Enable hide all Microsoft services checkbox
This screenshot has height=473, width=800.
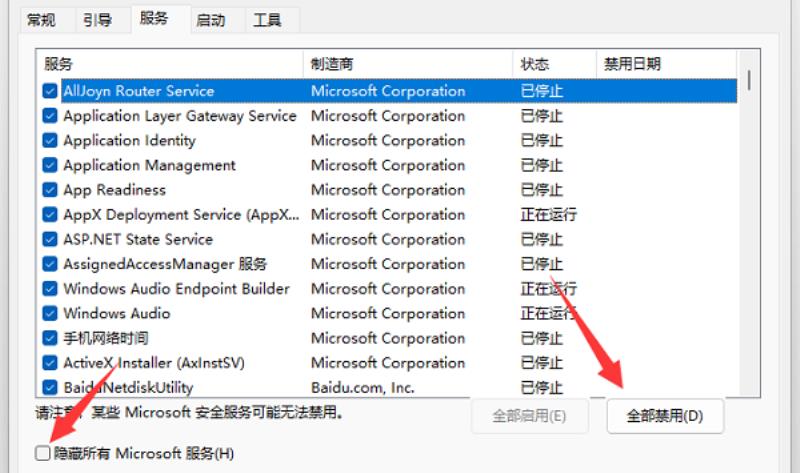click(43, 453)
